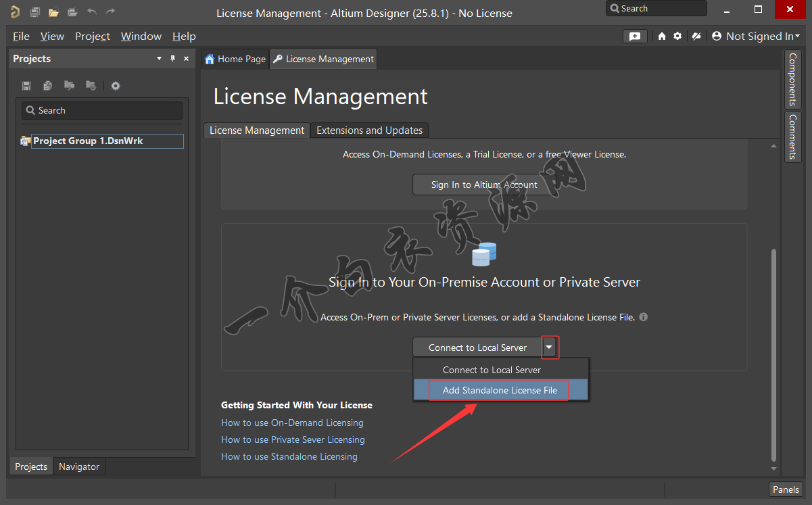Click the info icon beside Standalone License File text
812x505 pixels.
644,316
